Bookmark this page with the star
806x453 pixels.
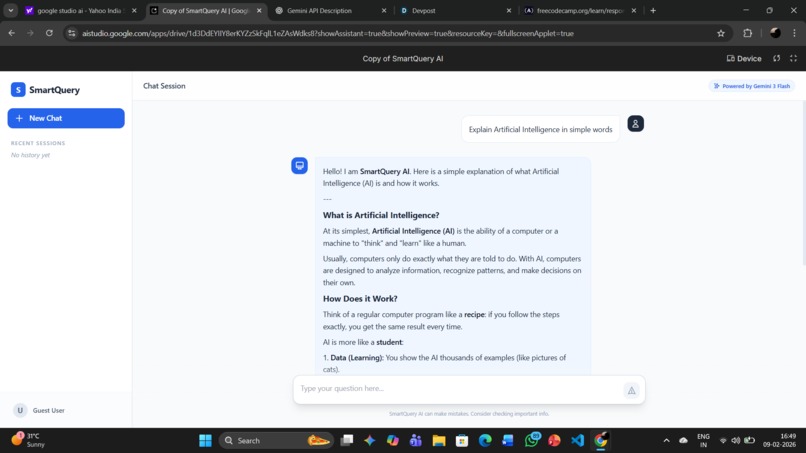tap(721, 33)
